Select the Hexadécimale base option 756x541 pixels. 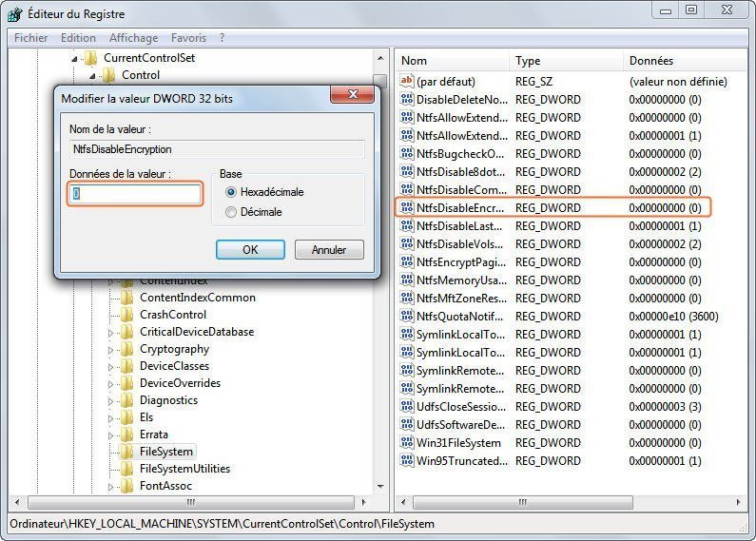(264, 192)
